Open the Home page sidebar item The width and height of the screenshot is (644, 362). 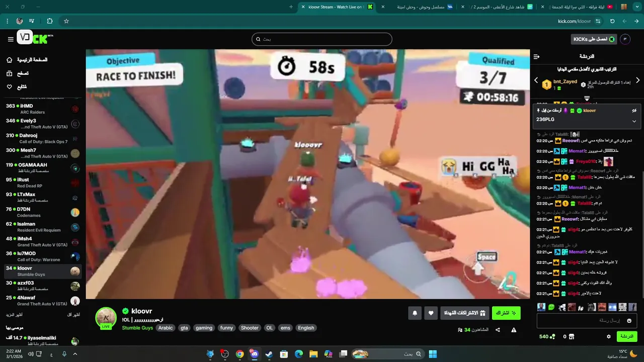click(28, 60)
